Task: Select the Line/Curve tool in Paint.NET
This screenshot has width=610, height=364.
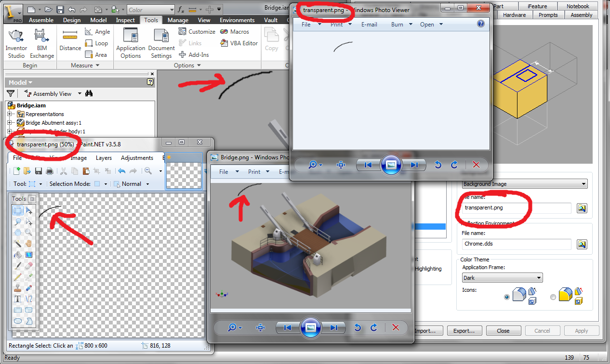Action: (x=29, y=299)
